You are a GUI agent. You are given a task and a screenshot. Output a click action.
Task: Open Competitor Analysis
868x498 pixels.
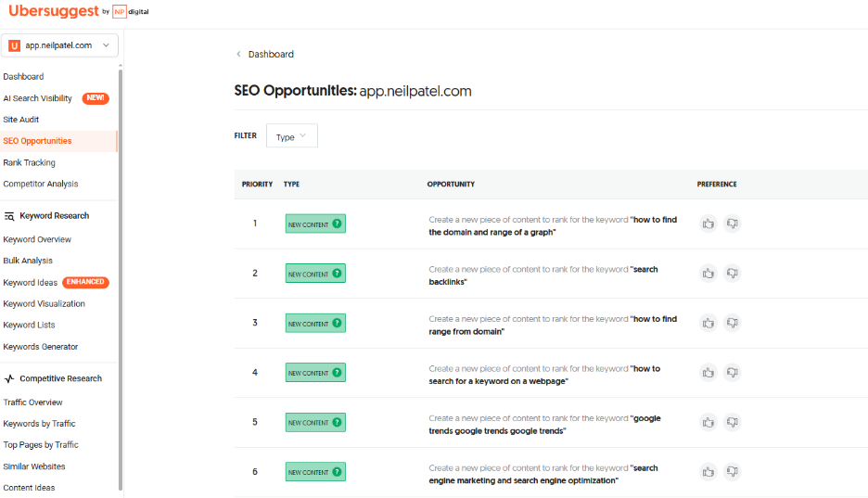tap(41, 184)
